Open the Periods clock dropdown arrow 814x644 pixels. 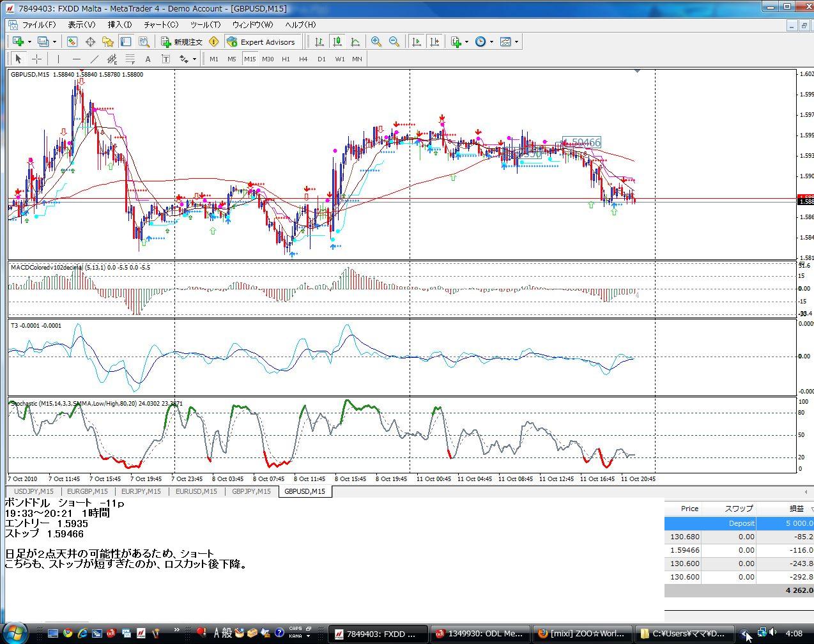coord(491,42)
